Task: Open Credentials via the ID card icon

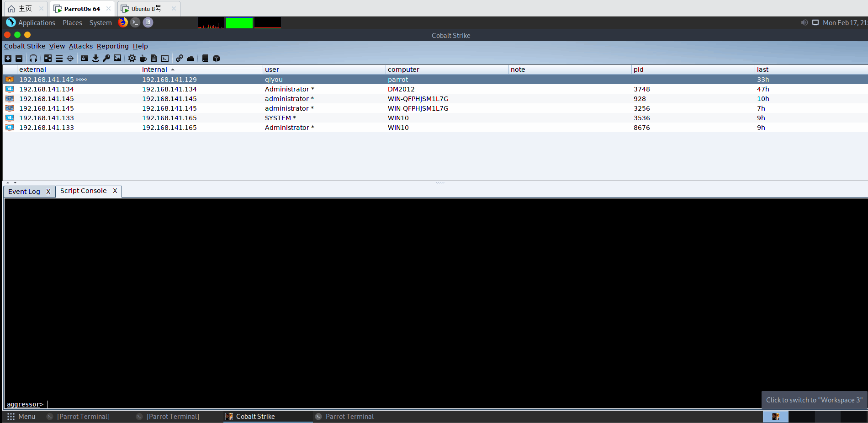Action: (85, 58)
